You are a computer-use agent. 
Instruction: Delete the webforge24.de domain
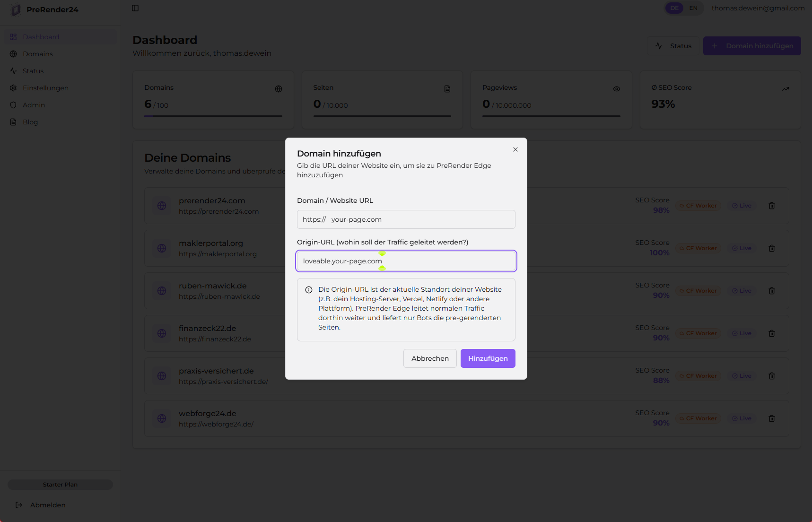[772, 418]
